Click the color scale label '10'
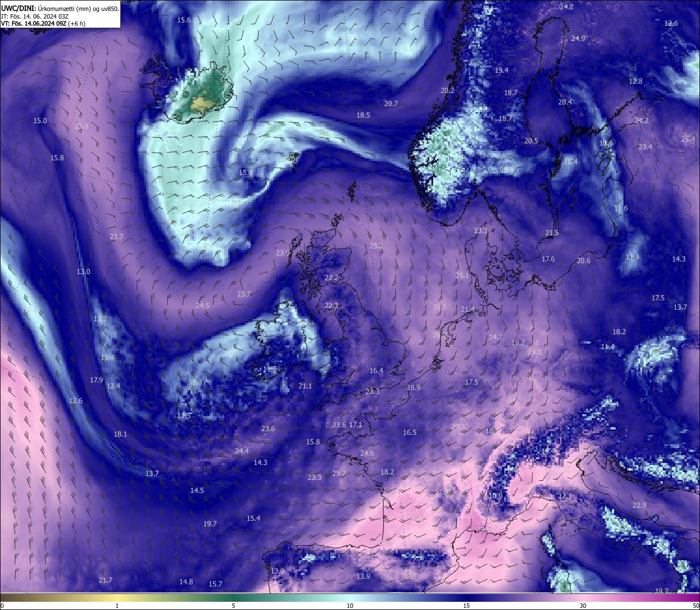Viewport: 700px width, 610px height. [350, 606]
